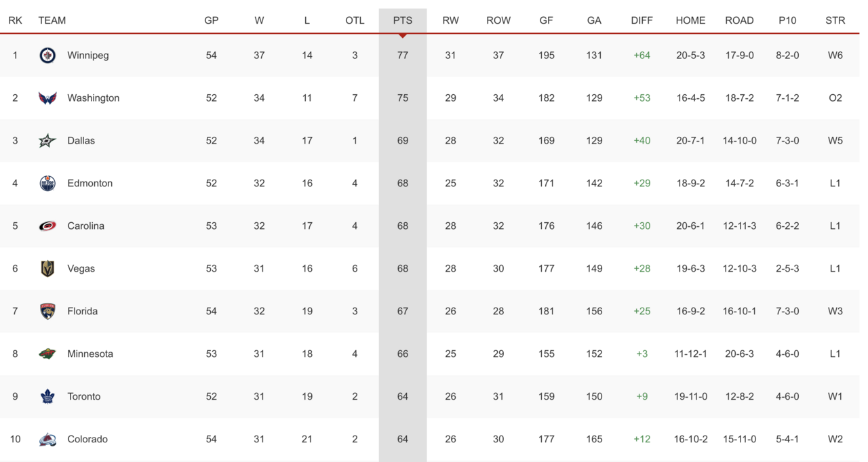Click the Vegas Golden Knights logo icon
The image size is (868, 462).
pyautogui.click(x=47, y=269)
